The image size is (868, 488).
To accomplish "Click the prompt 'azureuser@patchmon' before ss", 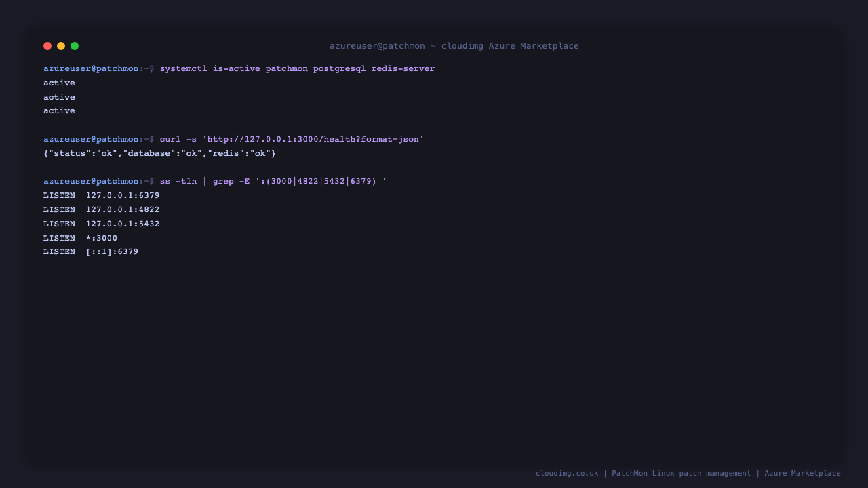I will click(x=91, y=182).
